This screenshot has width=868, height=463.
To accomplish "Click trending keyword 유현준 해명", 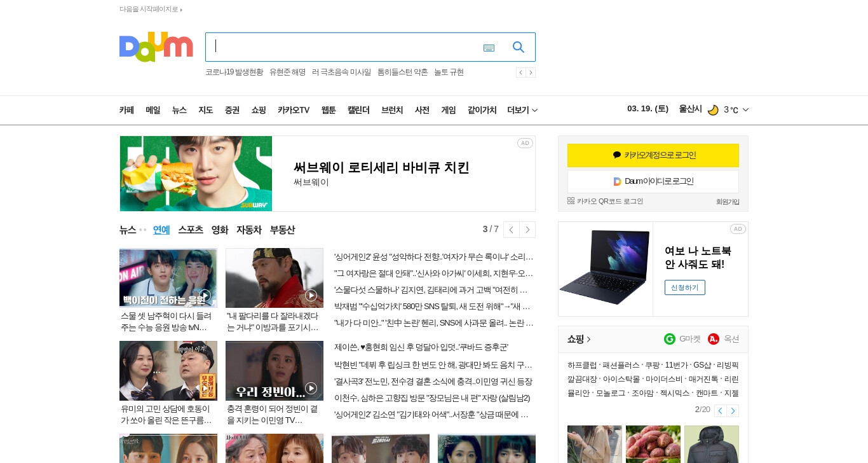I will (287, 73).
